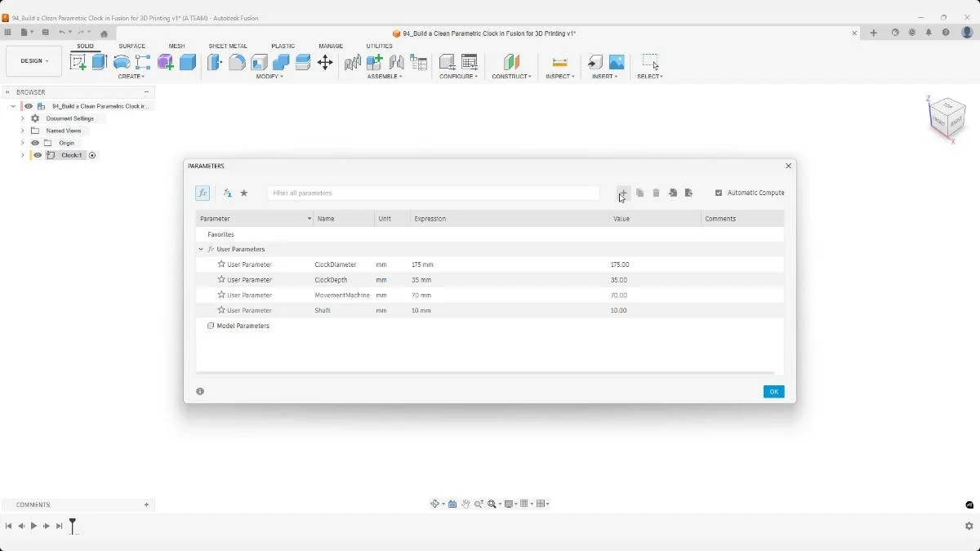980x551 pixels.
Task: Favorite the ClockDepth parameter star
Action: click(221, 279)
